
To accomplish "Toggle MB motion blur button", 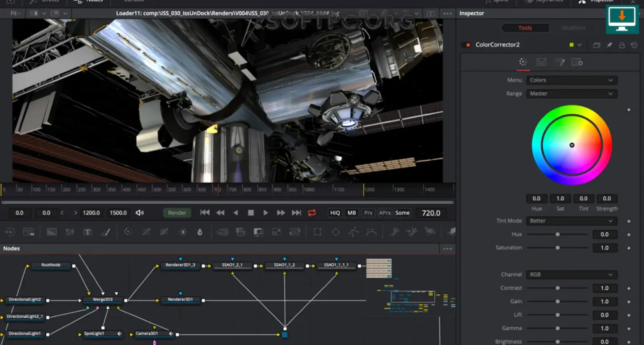I will [x=352, y=213].
